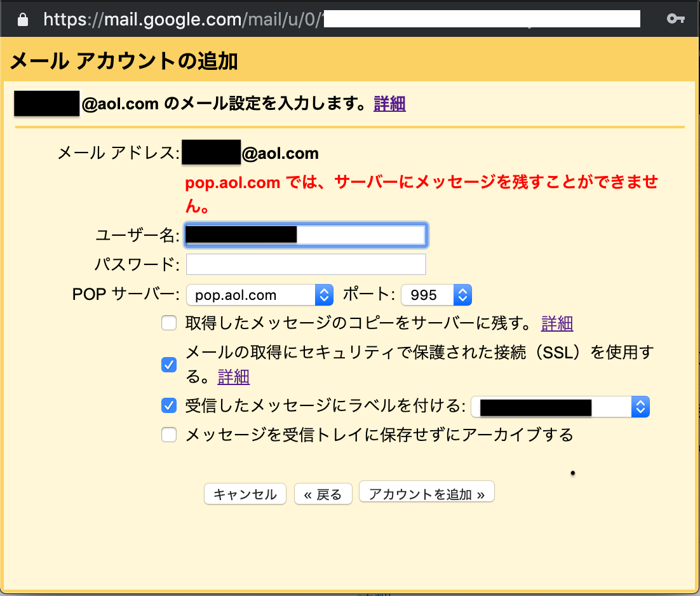The width and height of the screenshot is (700, 596).
Task: Uncheck the label incoming messages checkbox
Action: (x=169, y=405)
